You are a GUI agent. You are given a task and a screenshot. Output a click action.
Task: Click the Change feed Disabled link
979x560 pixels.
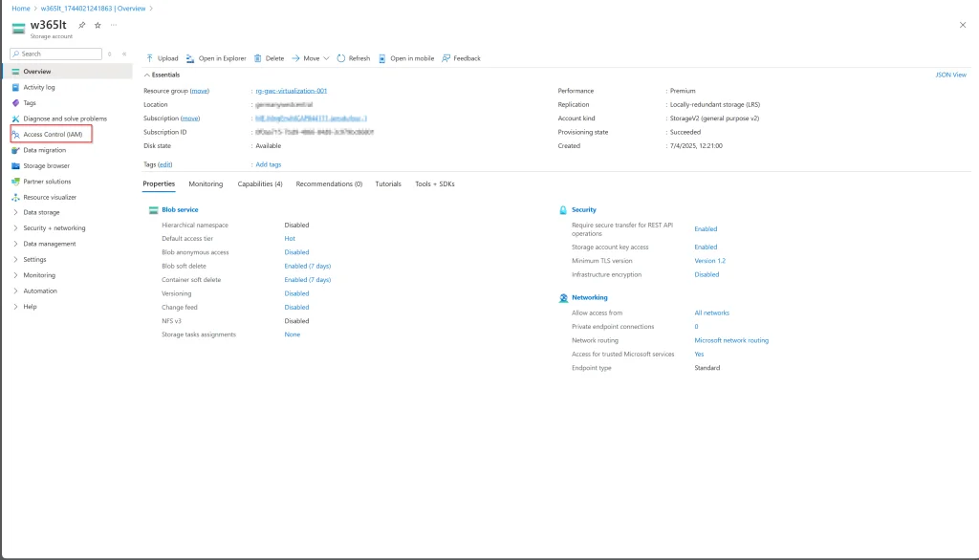296,307
